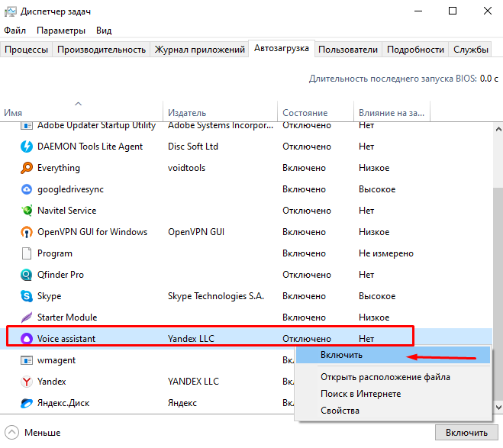Collapse view with Меньше arrow icon

point(12,433)
